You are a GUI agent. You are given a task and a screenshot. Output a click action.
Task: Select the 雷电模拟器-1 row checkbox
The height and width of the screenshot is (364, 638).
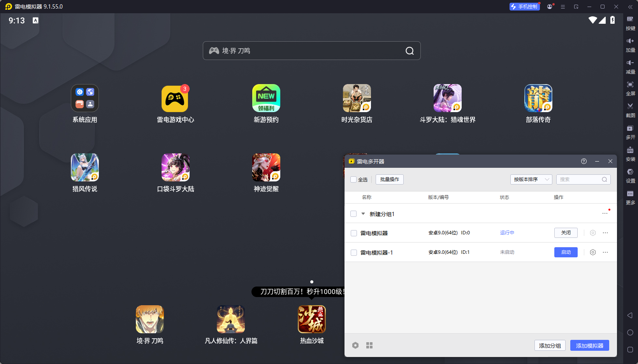[x=354, y=253]
